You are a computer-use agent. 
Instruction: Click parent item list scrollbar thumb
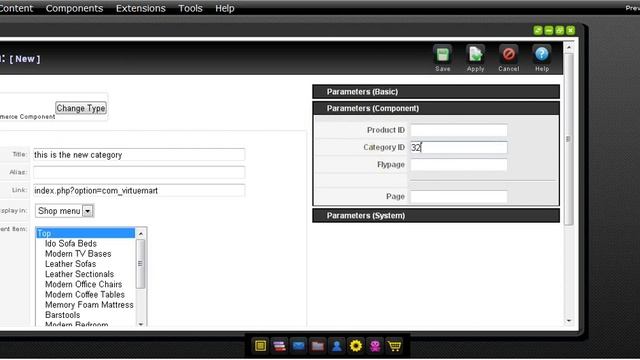tap(141, 264)
